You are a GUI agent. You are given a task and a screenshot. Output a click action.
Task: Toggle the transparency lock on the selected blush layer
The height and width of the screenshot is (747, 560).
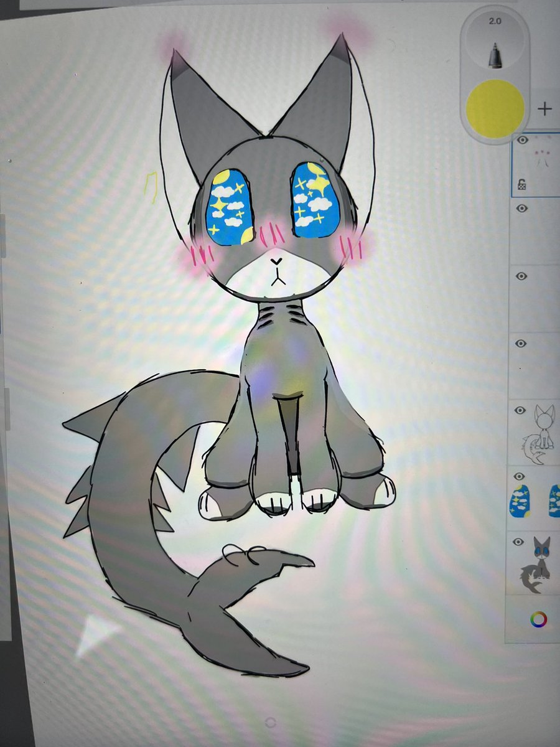(x=523, y=184)
